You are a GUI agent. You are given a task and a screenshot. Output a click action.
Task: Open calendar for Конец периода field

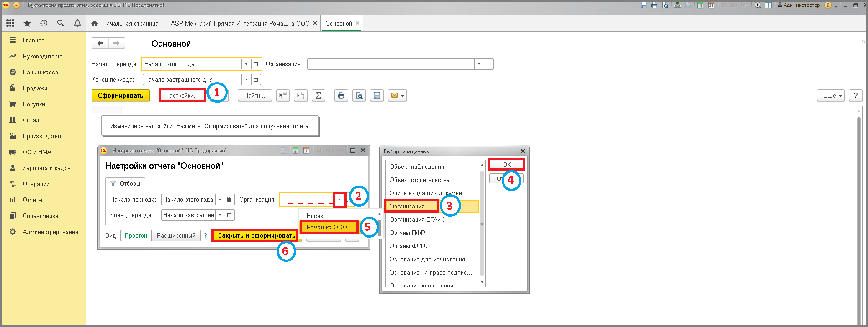click(x=256, y=80)
